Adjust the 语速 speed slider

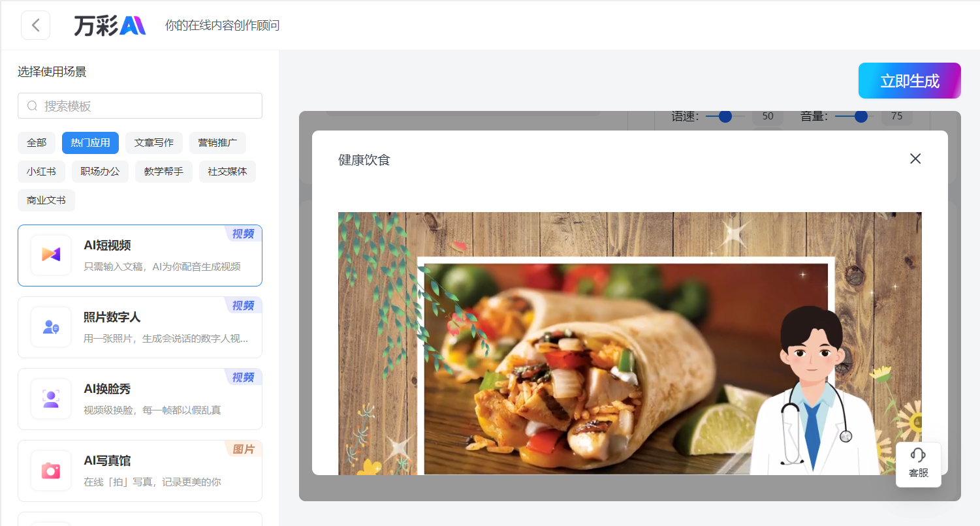pyautogui.click(x=725, y=116)
